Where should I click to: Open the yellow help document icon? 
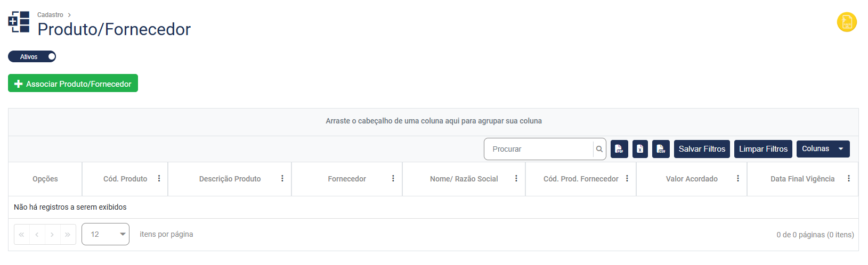847,22
